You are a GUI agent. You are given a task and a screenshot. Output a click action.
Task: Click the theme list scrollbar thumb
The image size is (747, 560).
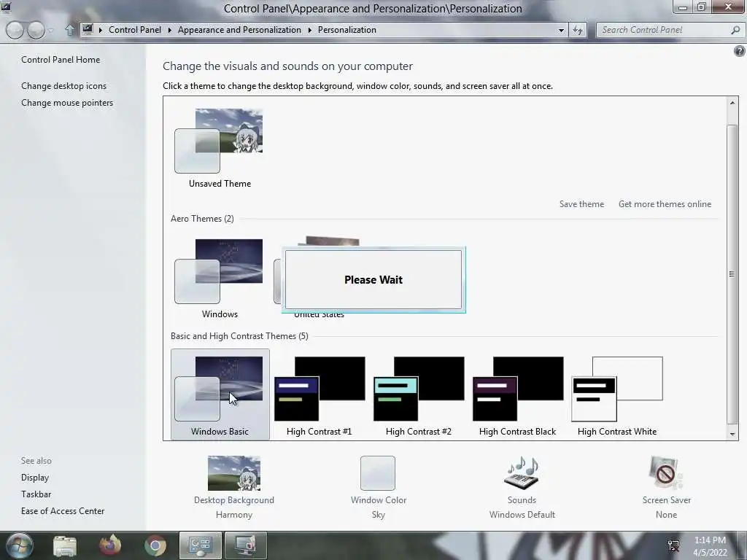pos(732,274)
